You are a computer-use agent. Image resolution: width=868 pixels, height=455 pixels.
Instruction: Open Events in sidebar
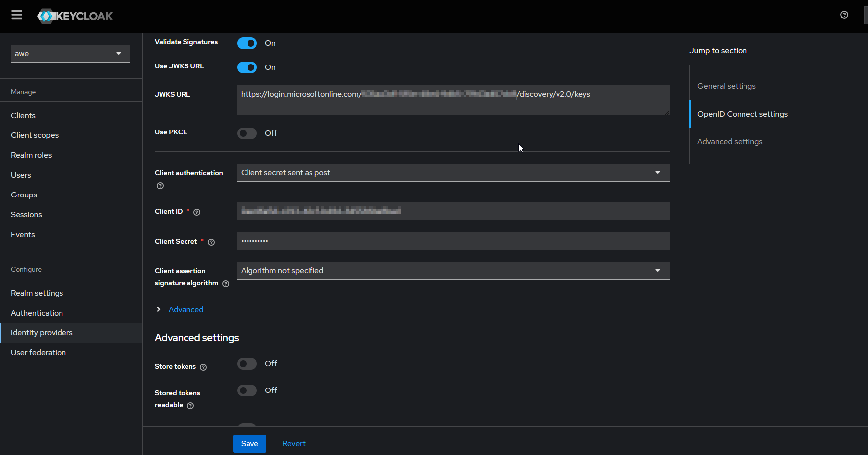[23, 235]
